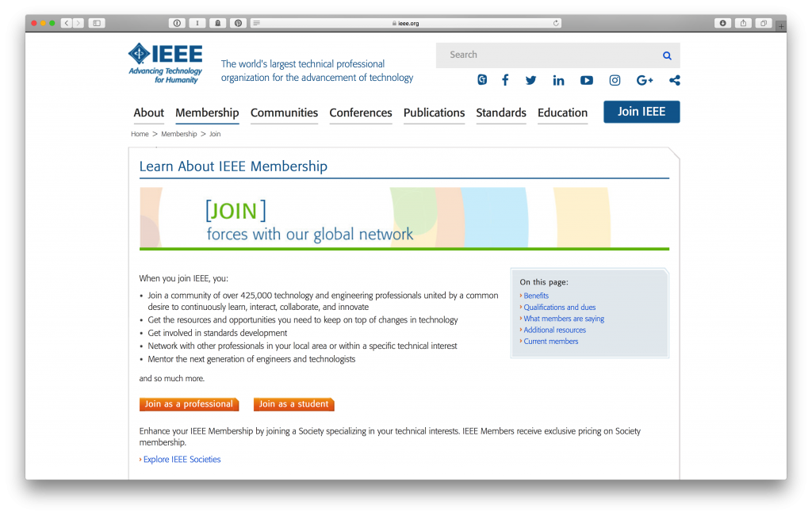Jump to Benefits section
Viewport: 812px width, 516px height.
click(x=536, y=296)
